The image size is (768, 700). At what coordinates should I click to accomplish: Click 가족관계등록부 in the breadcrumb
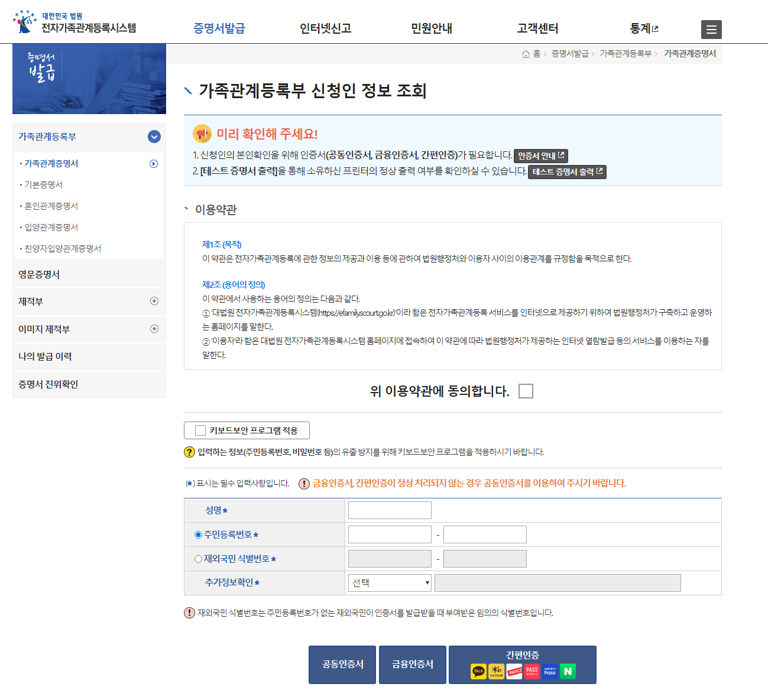click(626, 54)
